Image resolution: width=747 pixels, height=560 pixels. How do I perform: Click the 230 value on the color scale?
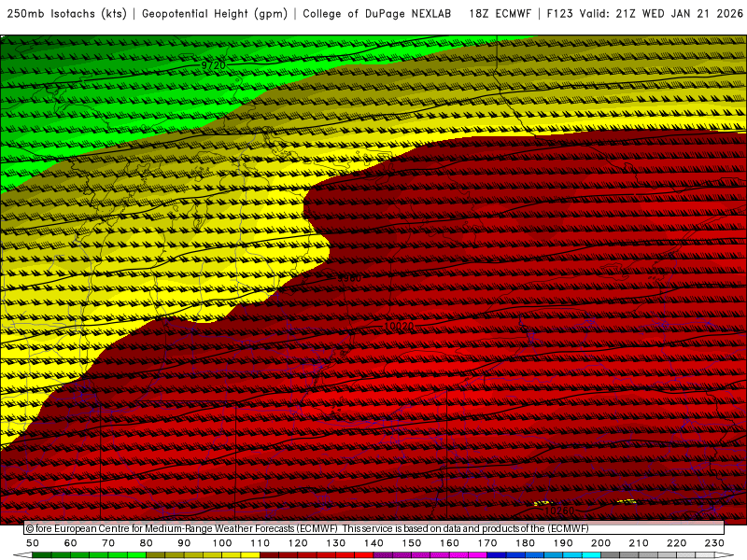(x=714, y=543)
